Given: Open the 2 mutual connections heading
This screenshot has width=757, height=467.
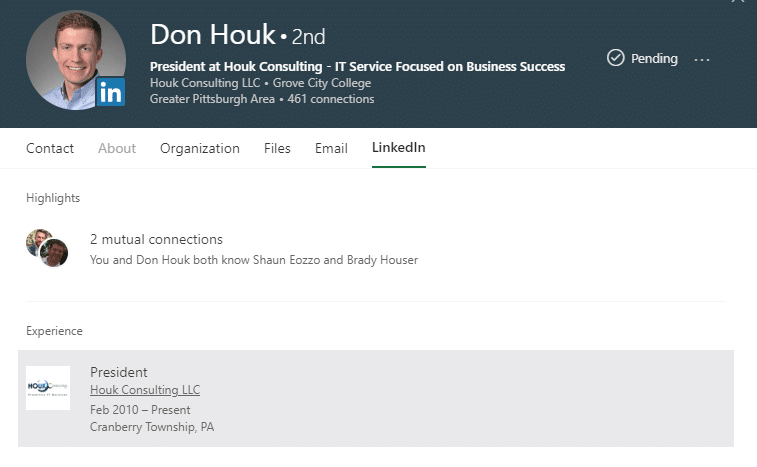Looking at the screenshot, I should 156,240.
